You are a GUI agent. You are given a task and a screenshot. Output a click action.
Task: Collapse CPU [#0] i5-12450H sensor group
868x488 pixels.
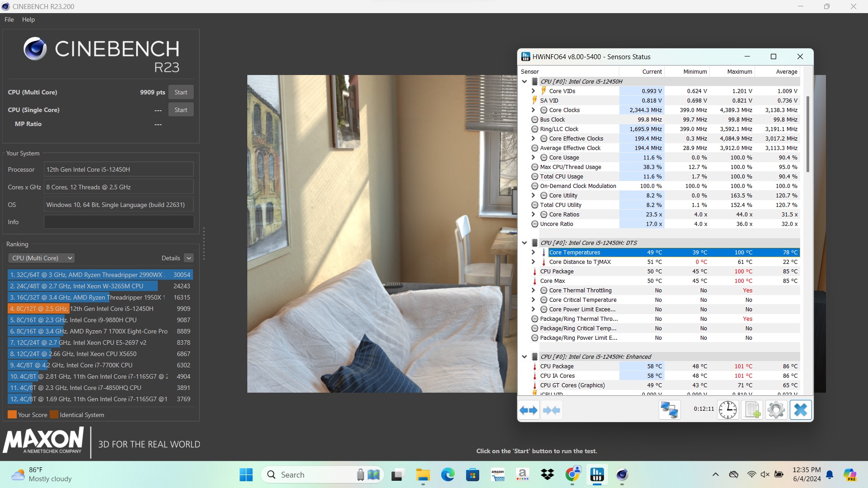524,82
